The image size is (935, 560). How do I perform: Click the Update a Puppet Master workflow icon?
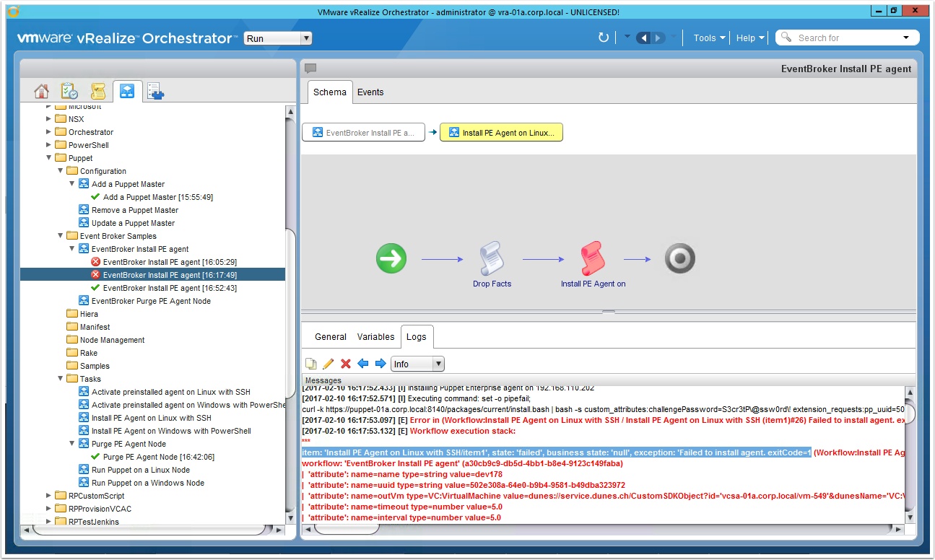click(x=84, y=223)
